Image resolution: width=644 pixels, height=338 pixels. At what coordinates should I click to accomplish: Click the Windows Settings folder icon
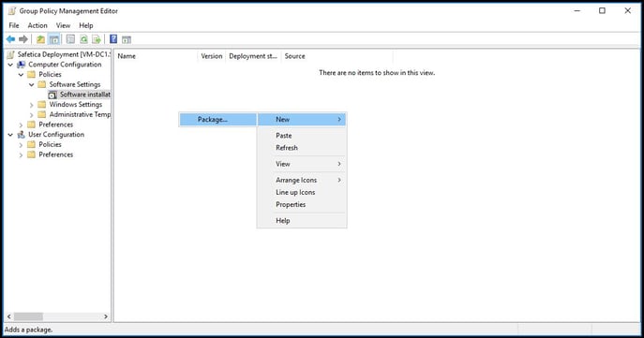click(x=42, y=105)
